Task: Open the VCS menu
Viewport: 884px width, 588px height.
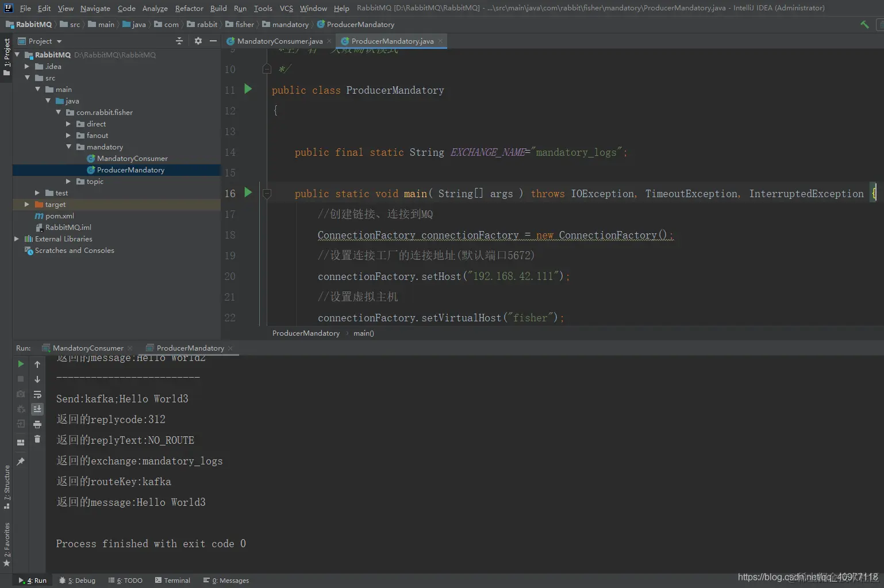Action: point(286,8)
